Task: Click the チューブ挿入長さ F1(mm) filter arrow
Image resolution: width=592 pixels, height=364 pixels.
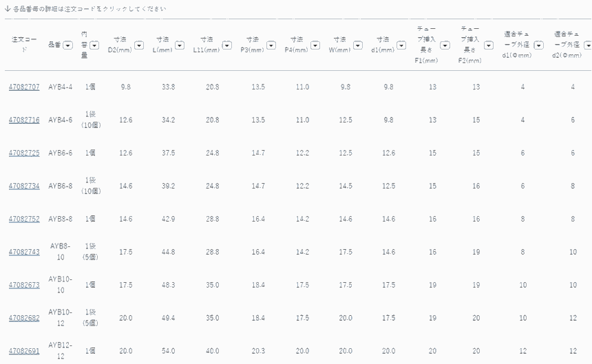Action: click(x=445, y=45)
